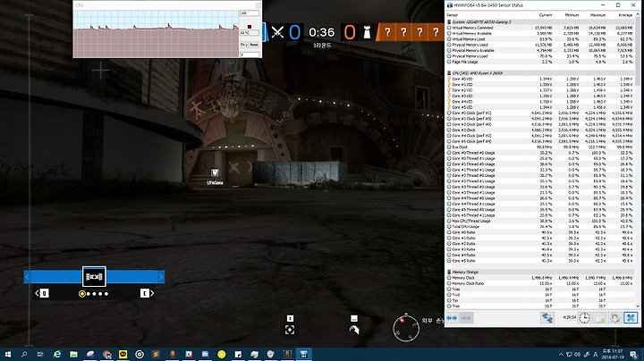Select Memory Clock Ratio sensor row
The image size is (644, 361).
pos(540,283)
